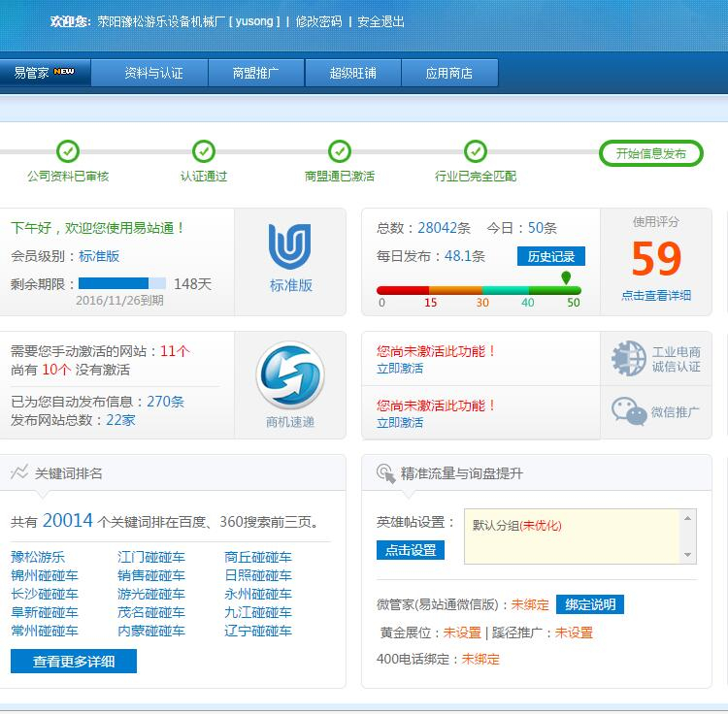Click the 2016/11/26到期 expiry date
Screen dimensions: 728x714
coord(119,301)
